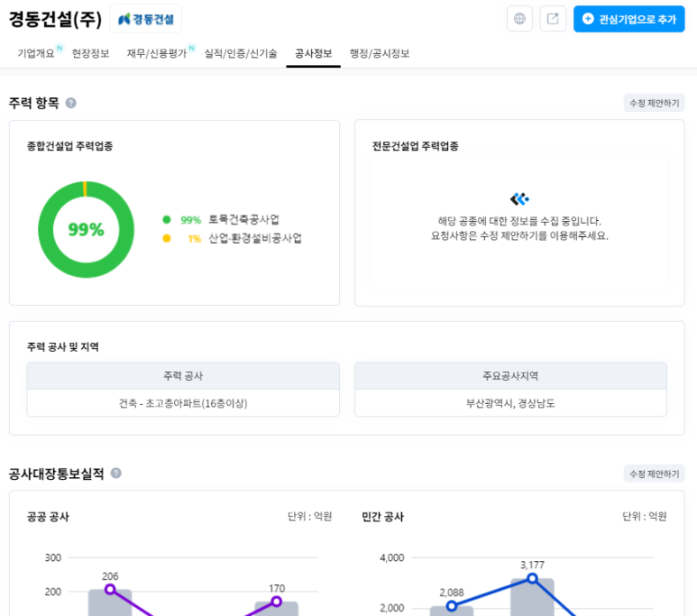Open the 재무/신용평가 tab

(157, 53)
